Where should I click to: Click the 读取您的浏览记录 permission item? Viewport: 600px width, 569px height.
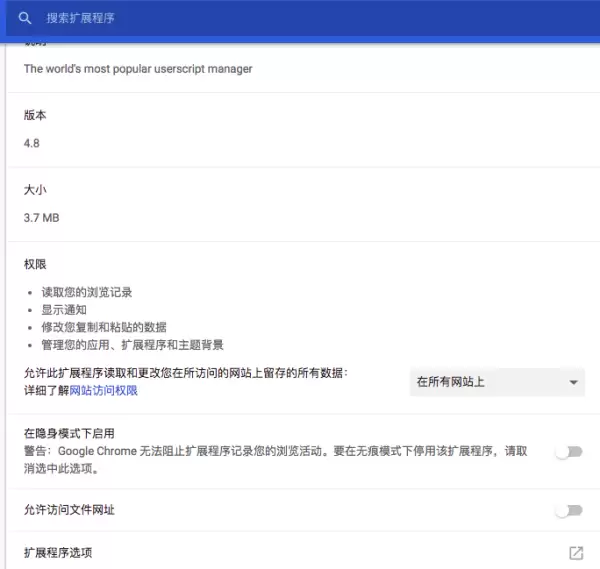point(87,292)
